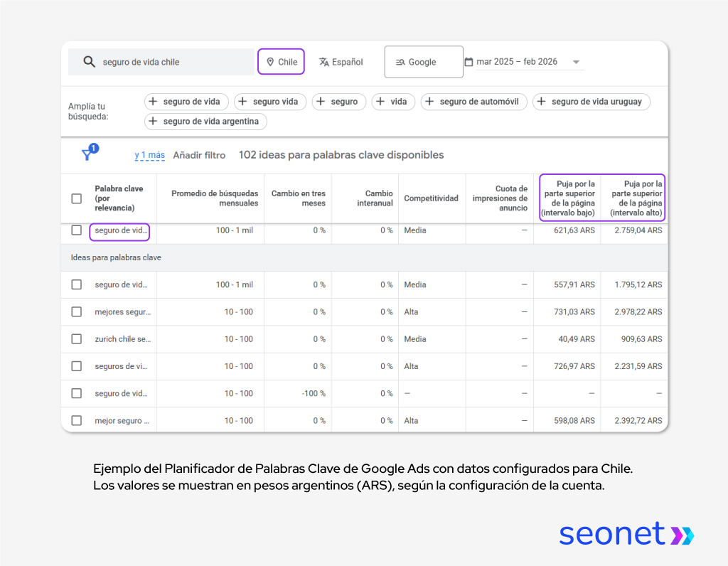Click plus icon on 'vida' chip
The width and height of the screenshot is (728, 566).
[x=380, y=101]
